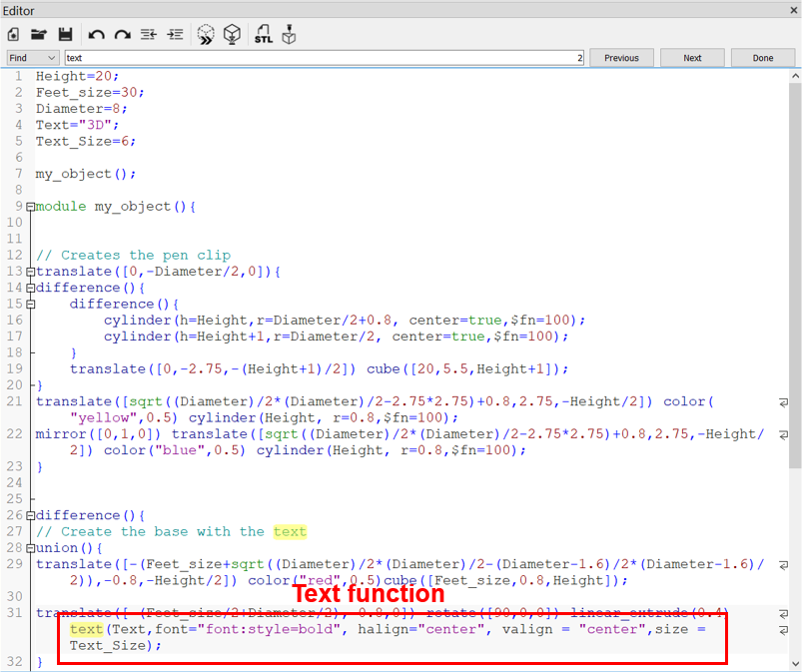Click the vertical scrollbar thumb
This screenshot has width=802, height=672.
tap(795, 277)
